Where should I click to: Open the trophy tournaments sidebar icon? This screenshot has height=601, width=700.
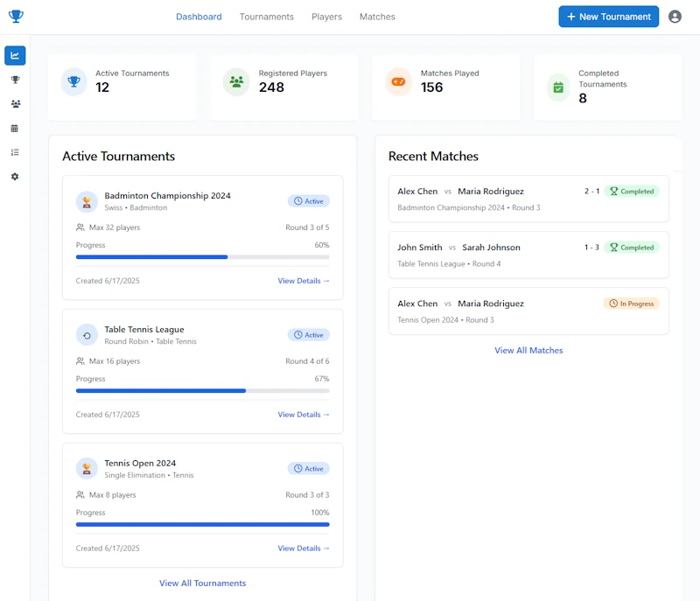pos(15,80)
